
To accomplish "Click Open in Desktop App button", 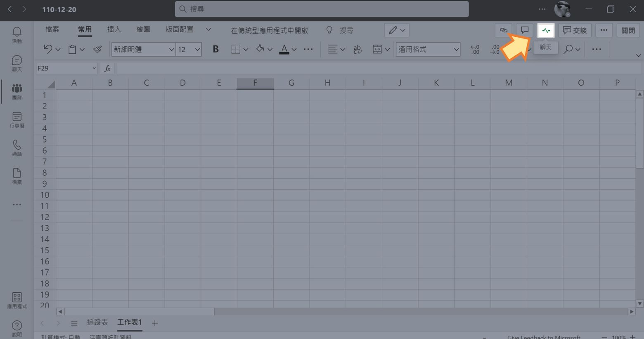I will click(269, 31).
